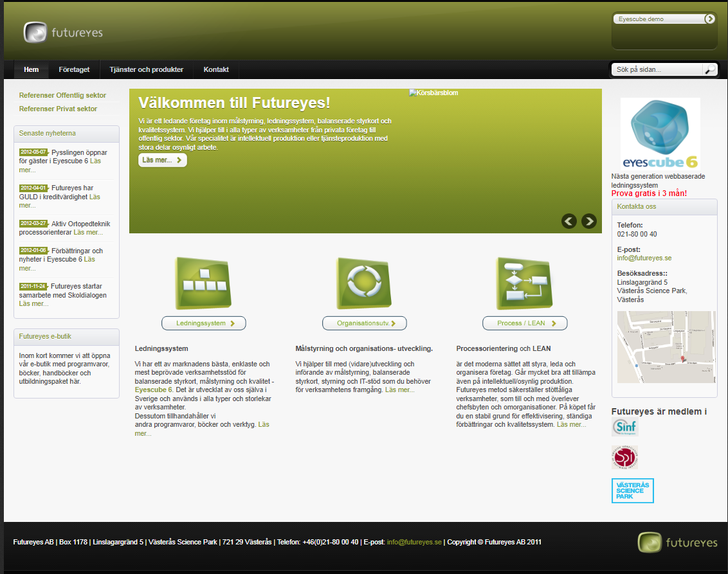Screen dimensions: 728x574
Task: Click phone number 021-80 00 40
Action: 637,235
